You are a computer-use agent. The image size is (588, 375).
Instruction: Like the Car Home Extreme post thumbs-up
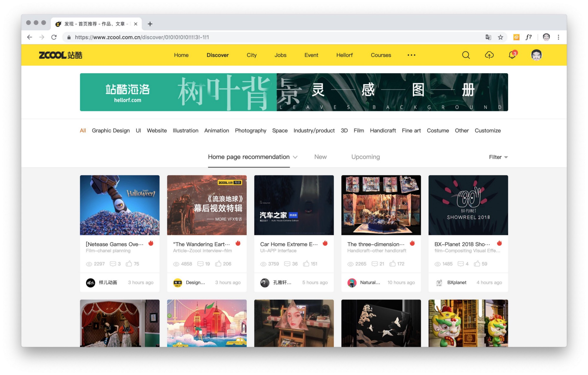[x=306, y=264]
